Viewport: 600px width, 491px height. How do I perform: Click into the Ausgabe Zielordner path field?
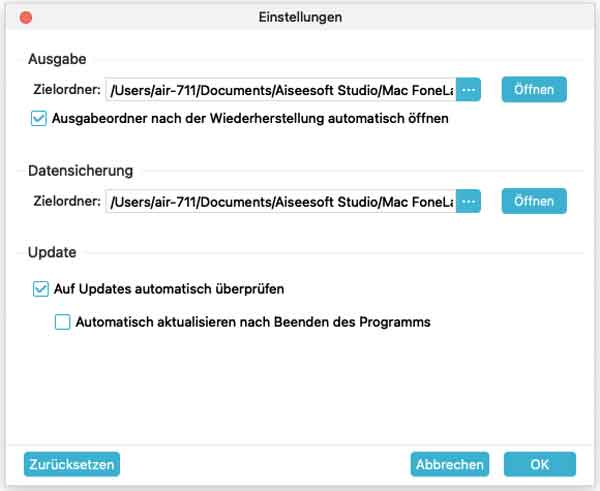[281, 90]
